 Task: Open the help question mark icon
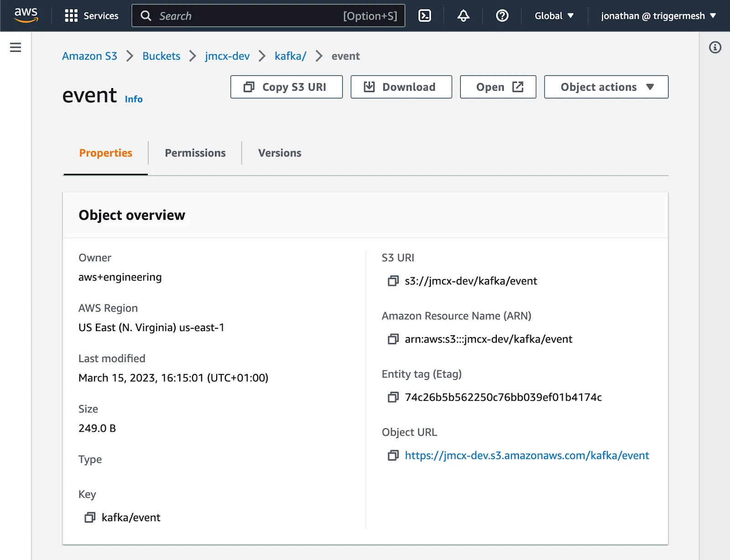point(502,16)
